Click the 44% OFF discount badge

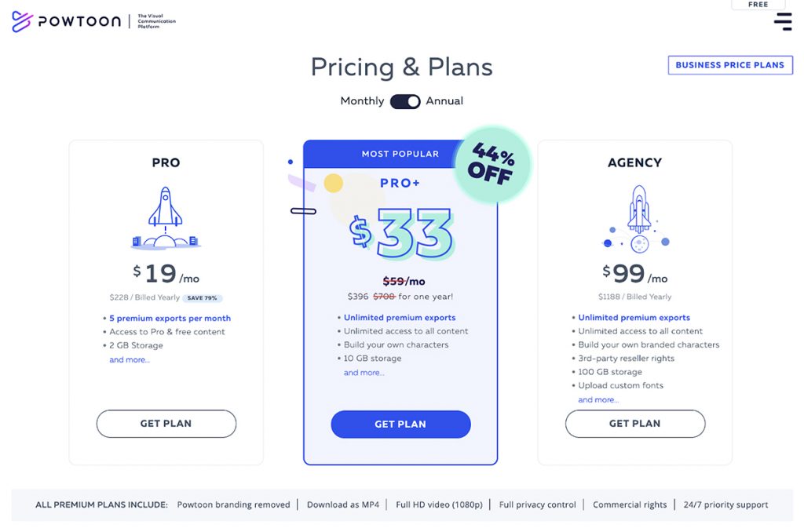(492, 164)
